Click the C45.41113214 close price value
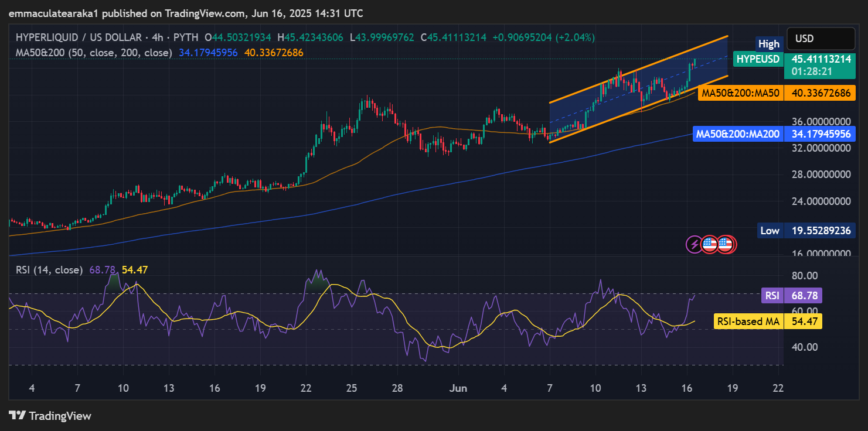Image resolution: width=868 pixels, height=431 pixels. 453,37
